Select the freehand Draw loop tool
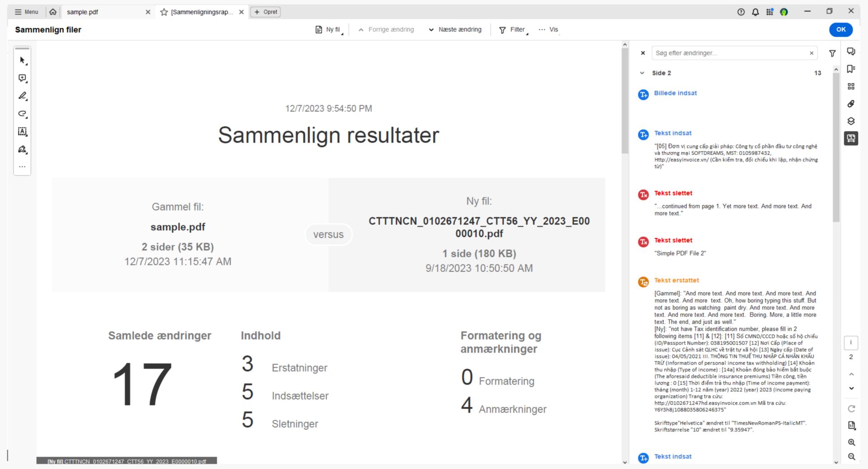 (x=22, y=114)
